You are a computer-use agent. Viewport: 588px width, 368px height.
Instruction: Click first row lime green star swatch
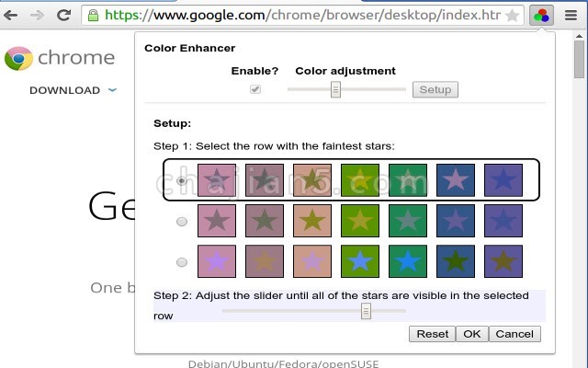coord(360,180)
